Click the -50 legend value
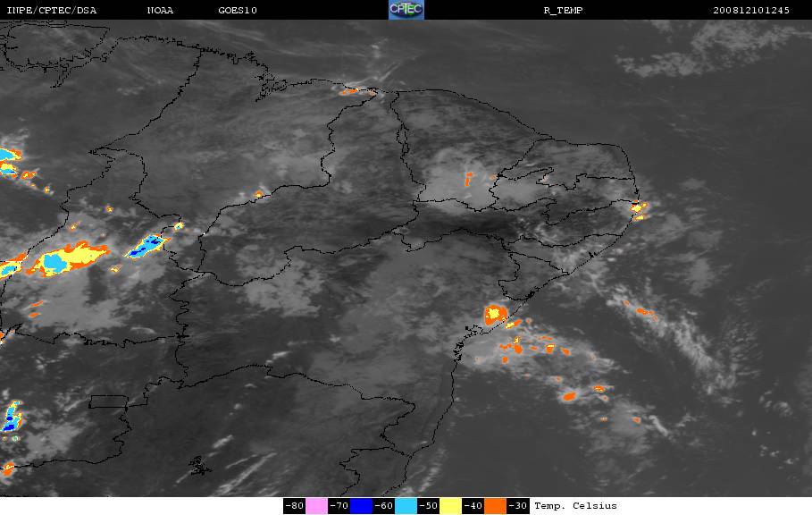This screenshot has width=812, height=515. point(428,506)
